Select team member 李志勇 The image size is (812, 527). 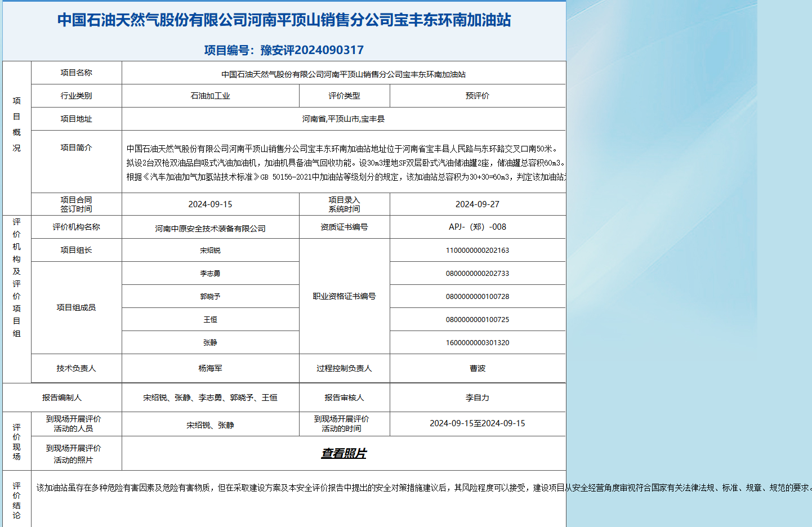(211, 273)
